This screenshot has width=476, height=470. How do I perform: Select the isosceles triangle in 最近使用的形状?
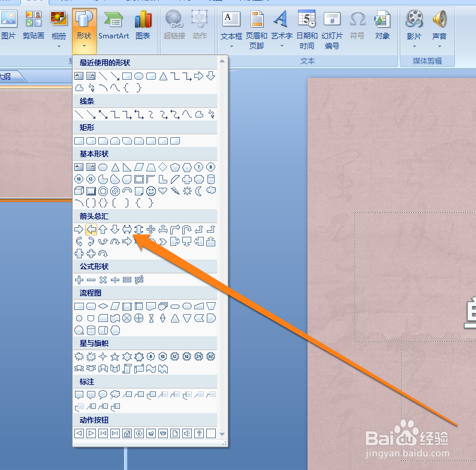(x=163, y=76)
